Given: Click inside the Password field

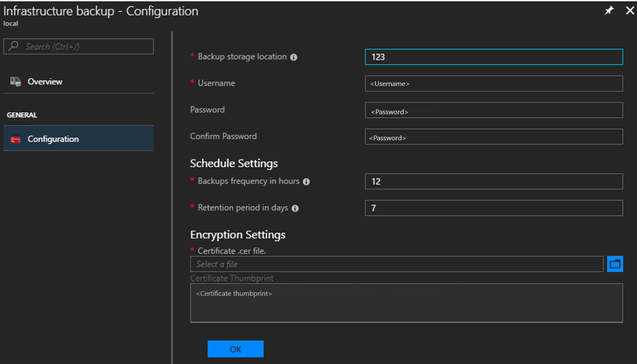Looking at the screenshot, I should pyautogui.click(x=493, y=110).
